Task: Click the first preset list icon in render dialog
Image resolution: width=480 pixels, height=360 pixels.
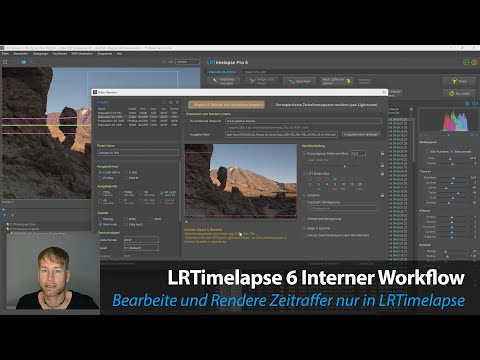Action: pyautogui.click(x=164, y=102)
